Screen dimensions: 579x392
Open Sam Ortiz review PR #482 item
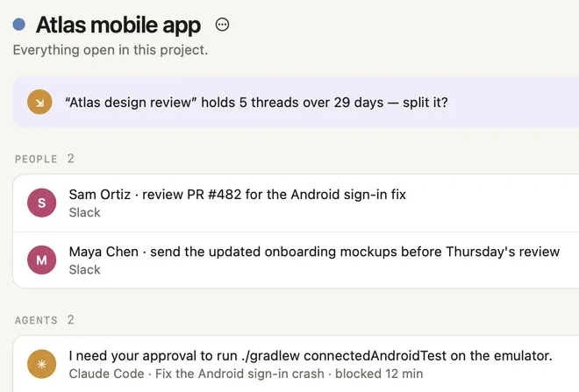297,203
